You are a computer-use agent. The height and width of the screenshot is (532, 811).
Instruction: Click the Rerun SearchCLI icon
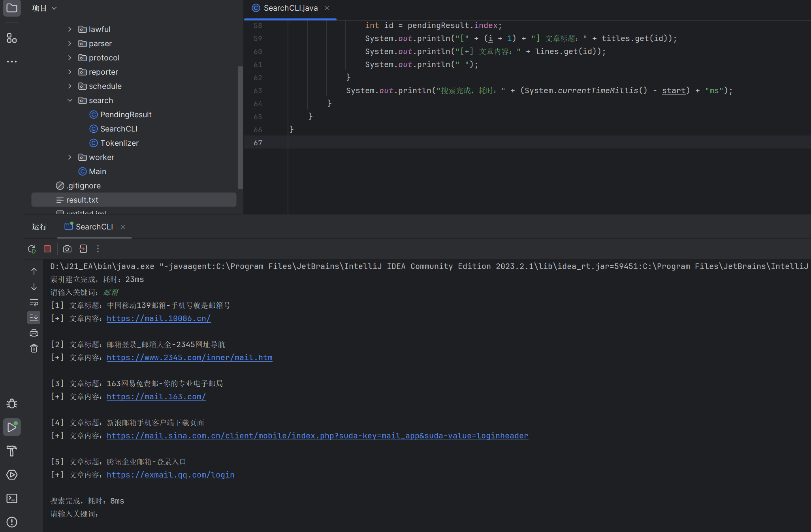[32, 249]
